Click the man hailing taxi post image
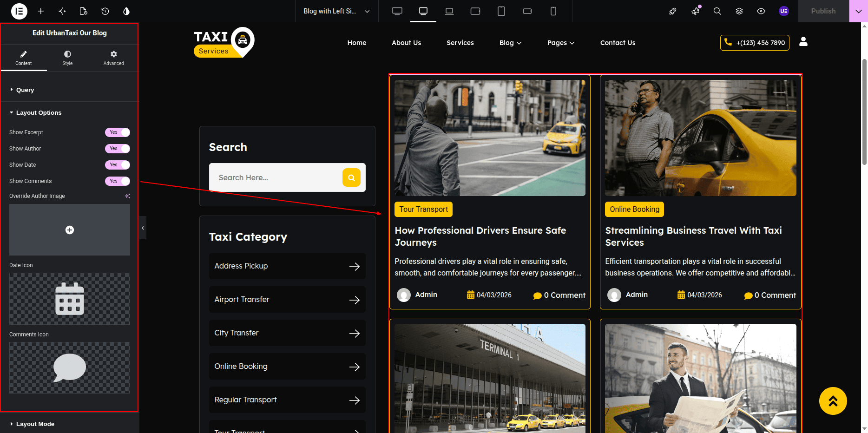 pyautogui.click(x=490, y=138)
